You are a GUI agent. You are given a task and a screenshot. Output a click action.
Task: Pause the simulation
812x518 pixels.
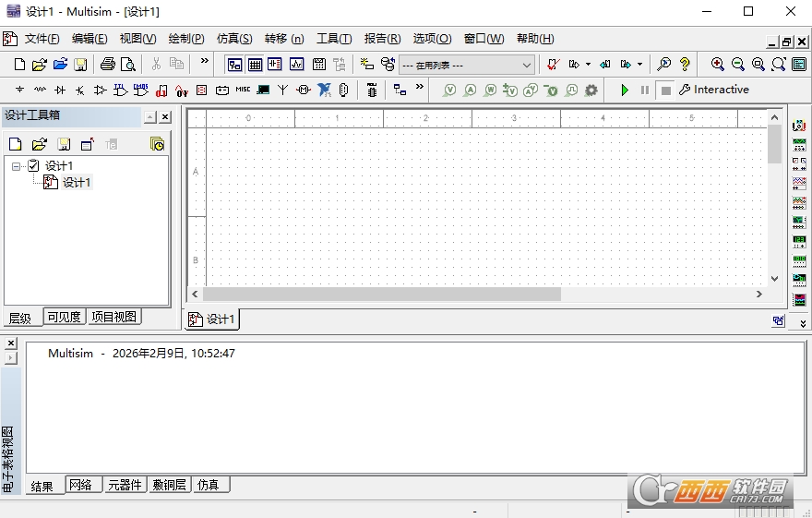pyautogui.click(x=645, y=90)
